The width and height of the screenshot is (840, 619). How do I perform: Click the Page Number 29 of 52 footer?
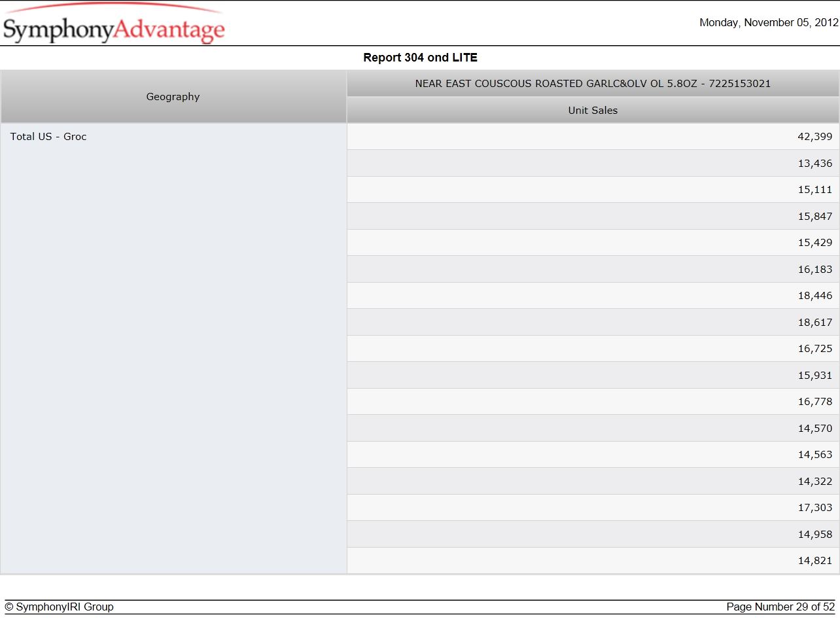[x=780, y=607]
